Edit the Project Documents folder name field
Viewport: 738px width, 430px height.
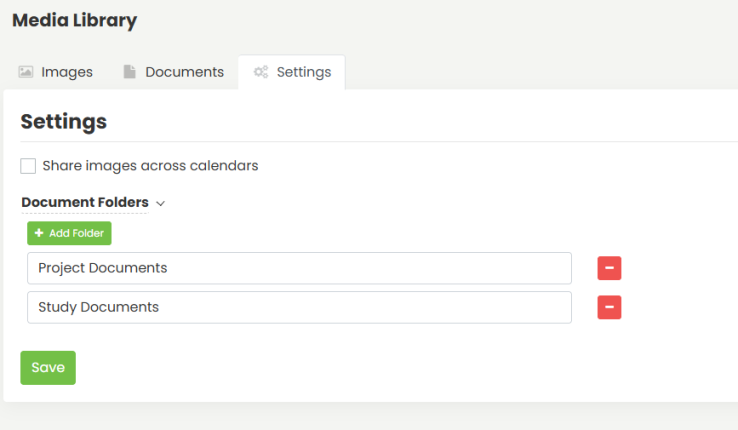[299, 268]
